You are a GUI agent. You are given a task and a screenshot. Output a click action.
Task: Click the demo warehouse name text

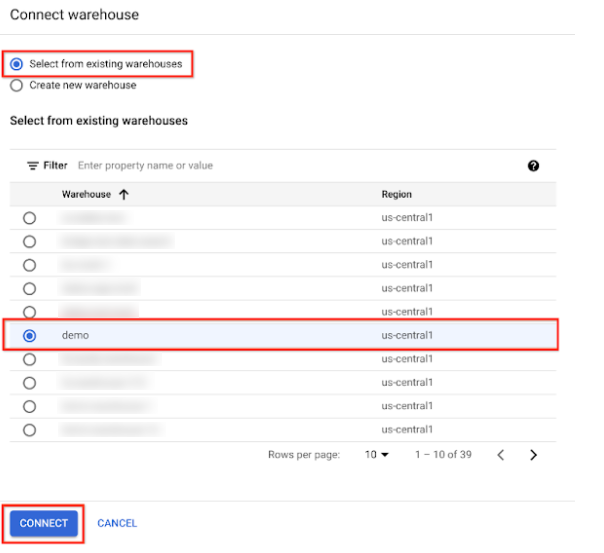tap(76, 336)
